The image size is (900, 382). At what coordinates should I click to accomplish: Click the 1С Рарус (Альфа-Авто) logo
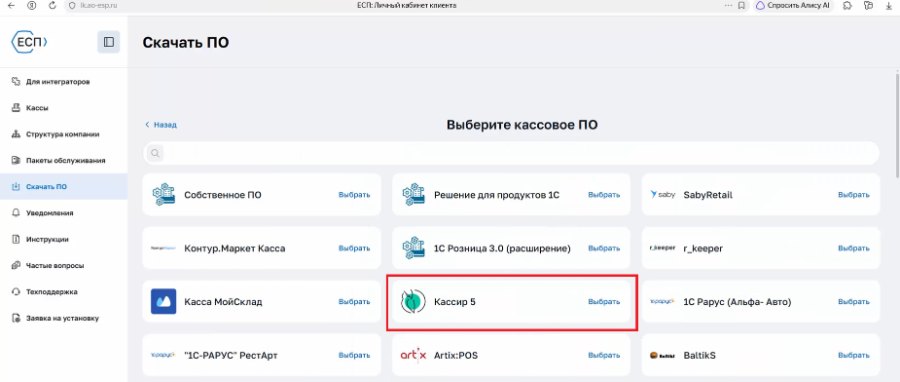(662, 302)
